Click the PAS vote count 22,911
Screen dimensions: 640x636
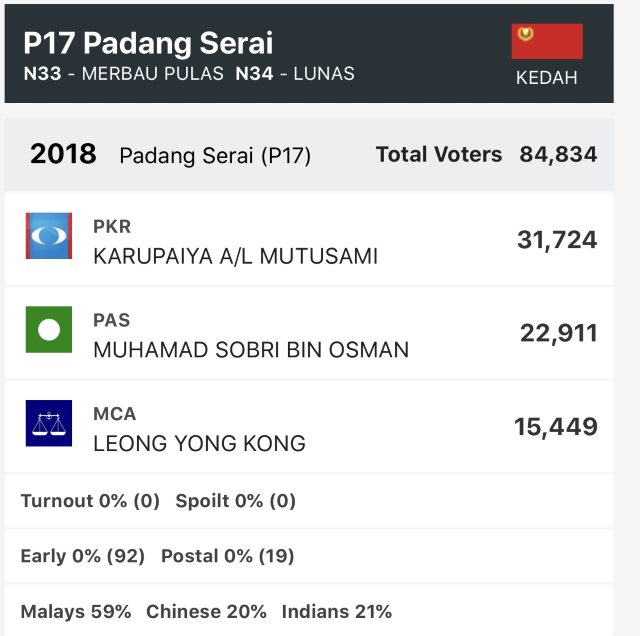[559, 333]
